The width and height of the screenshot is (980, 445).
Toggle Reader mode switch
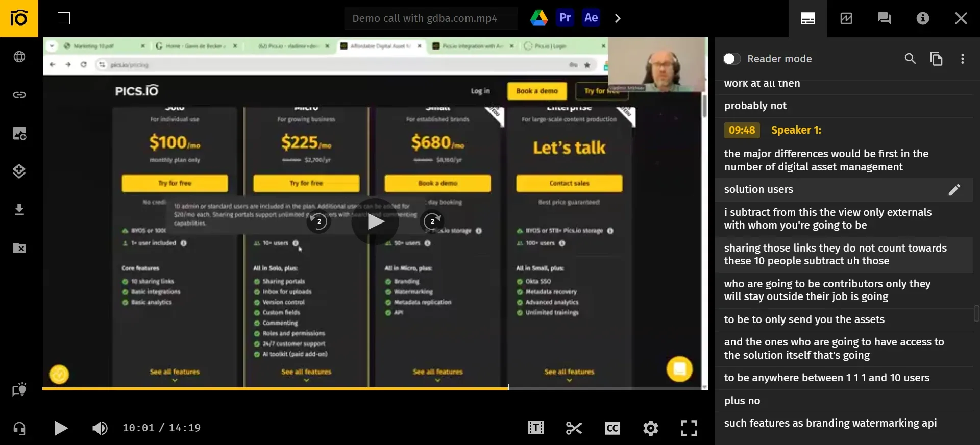click(x=732, y=59)
